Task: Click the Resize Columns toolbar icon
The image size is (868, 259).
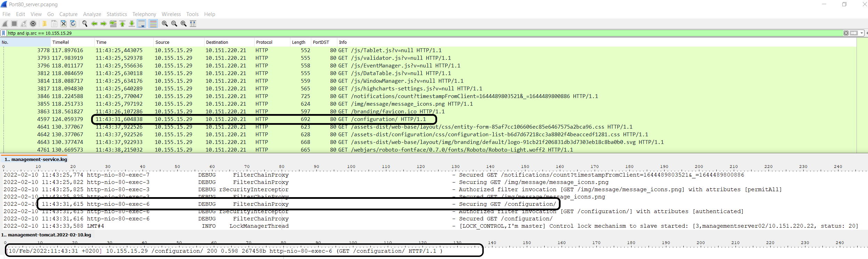Action: coord(193,24)
